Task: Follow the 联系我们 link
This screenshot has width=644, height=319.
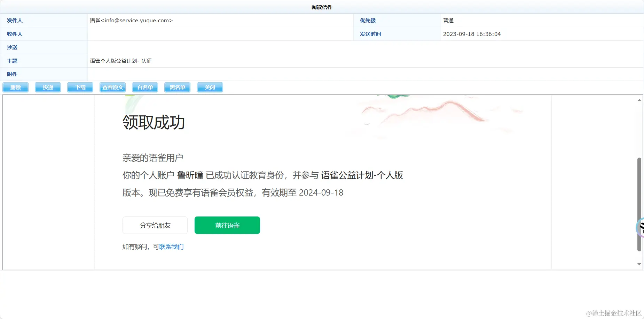Action: (171, 247)
